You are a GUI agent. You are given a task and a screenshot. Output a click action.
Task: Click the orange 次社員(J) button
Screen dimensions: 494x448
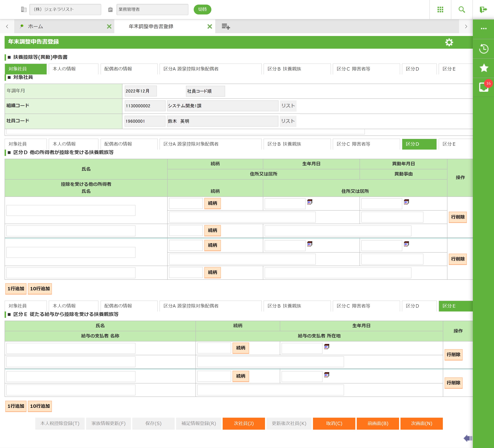pos(244,423)
